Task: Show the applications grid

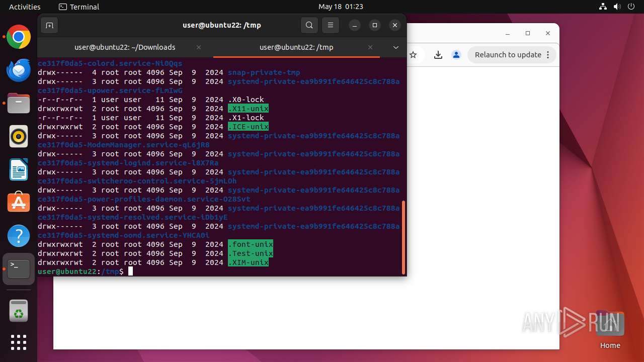Action: (19, 342)
